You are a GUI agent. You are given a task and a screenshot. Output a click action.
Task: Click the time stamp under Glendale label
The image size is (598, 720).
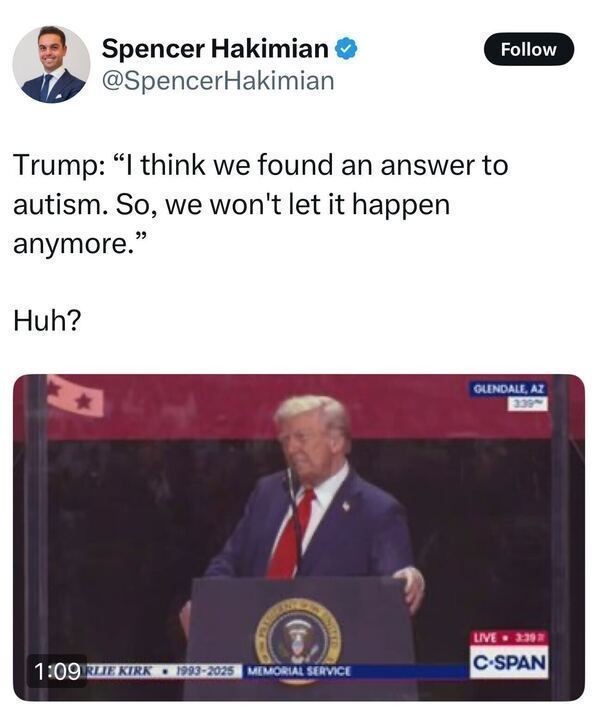point(527,404)
